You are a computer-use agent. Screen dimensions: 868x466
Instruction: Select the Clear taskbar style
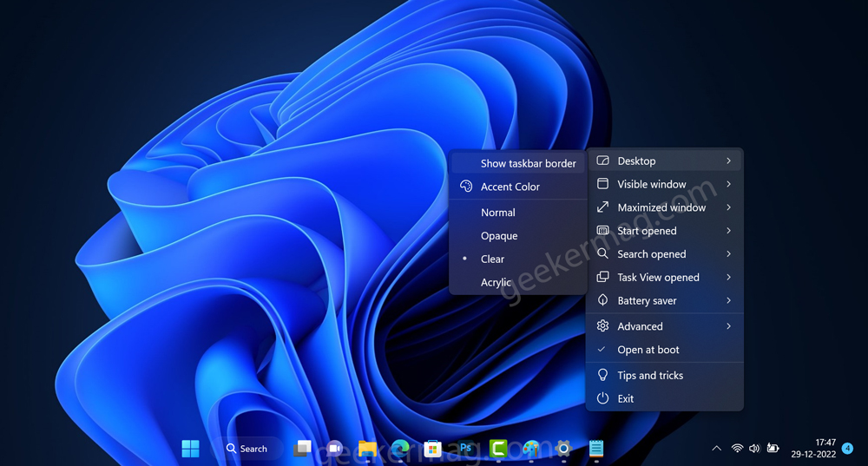coord(517,259)
